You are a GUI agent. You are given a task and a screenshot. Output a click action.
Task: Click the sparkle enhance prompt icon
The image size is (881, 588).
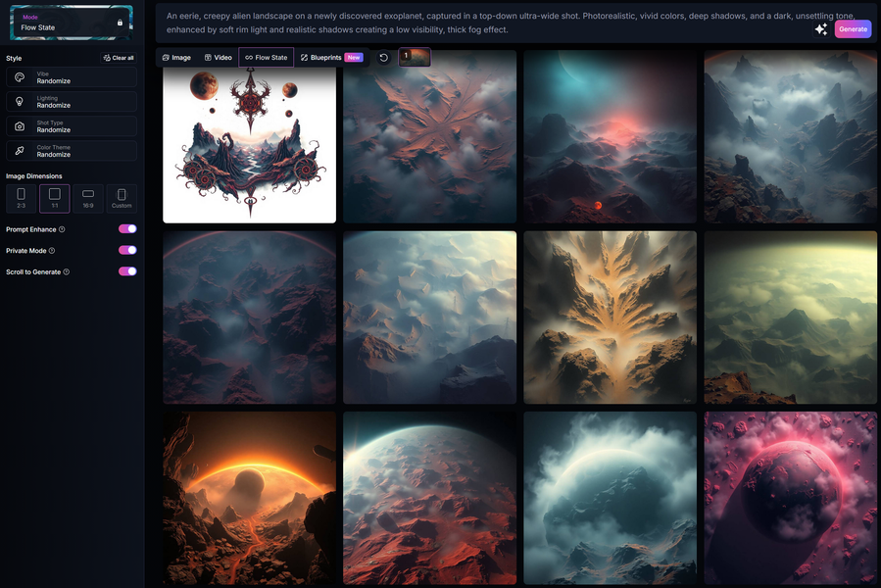coord(821,29)
